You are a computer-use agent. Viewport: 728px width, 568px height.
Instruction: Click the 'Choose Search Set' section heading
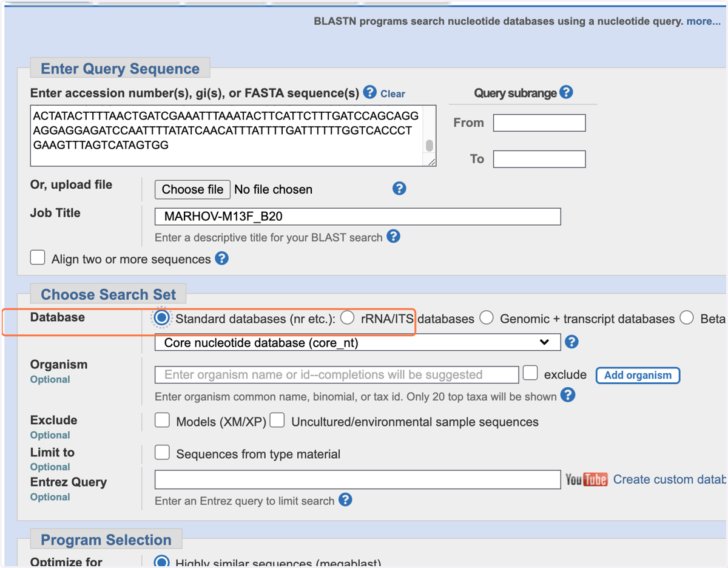click(x=108, y=294)
